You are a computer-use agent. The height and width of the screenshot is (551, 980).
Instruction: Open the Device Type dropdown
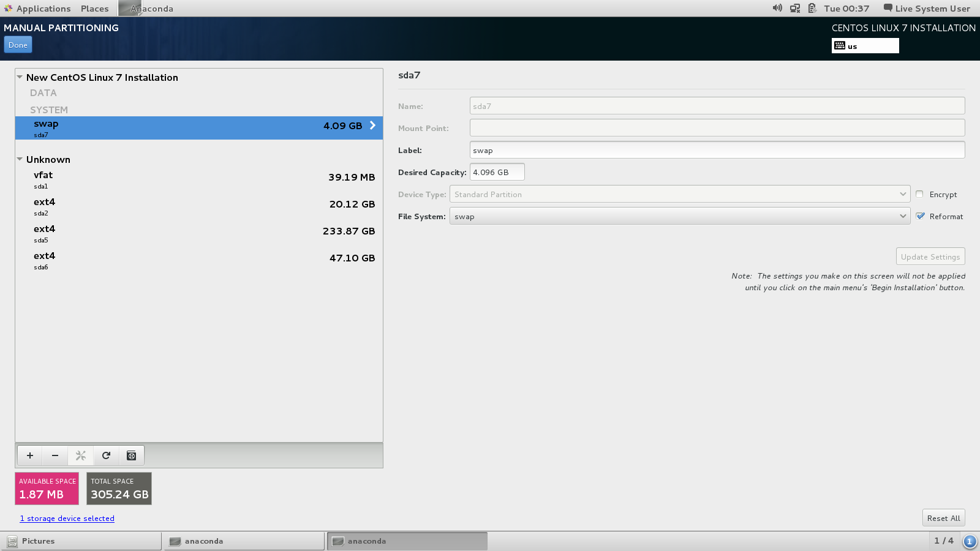coord(680,194)
